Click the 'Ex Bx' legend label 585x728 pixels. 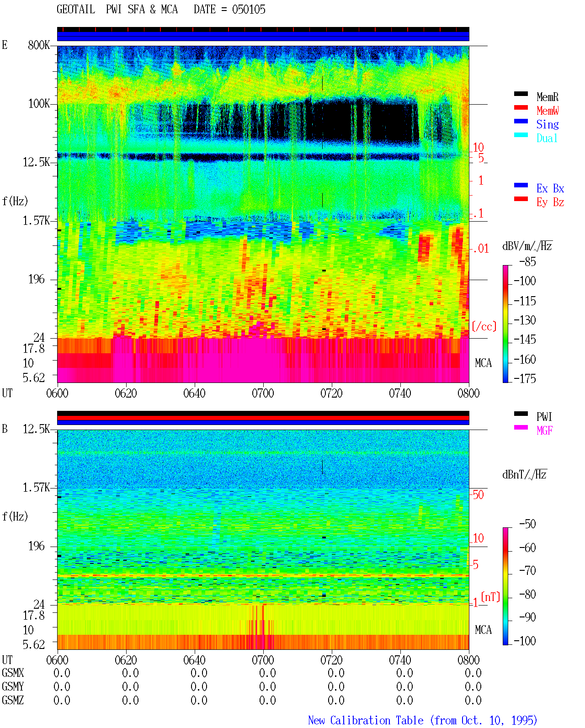pos(550,188)
